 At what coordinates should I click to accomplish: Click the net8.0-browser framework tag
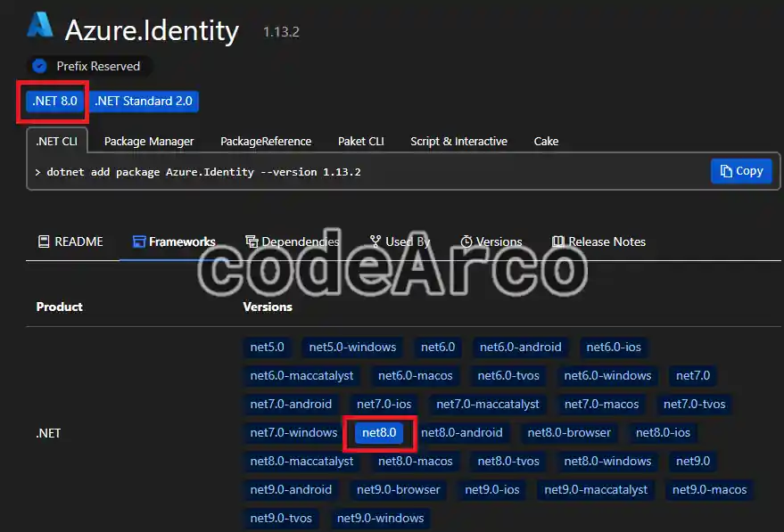(x=569, y=432)
